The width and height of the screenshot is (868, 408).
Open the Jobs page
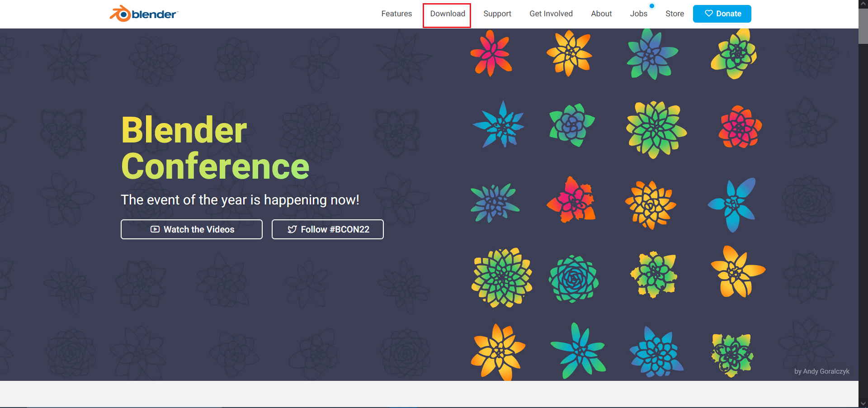coord(638,14)
